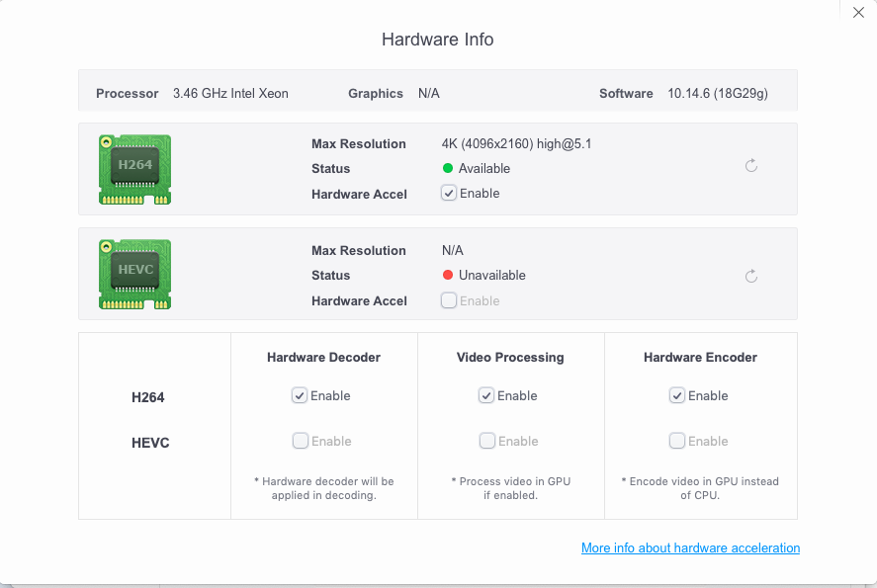Click the Hardware Encoder column header
This screenshot has width=877, height=588.
pyautogui.click(x=700, y=357)
